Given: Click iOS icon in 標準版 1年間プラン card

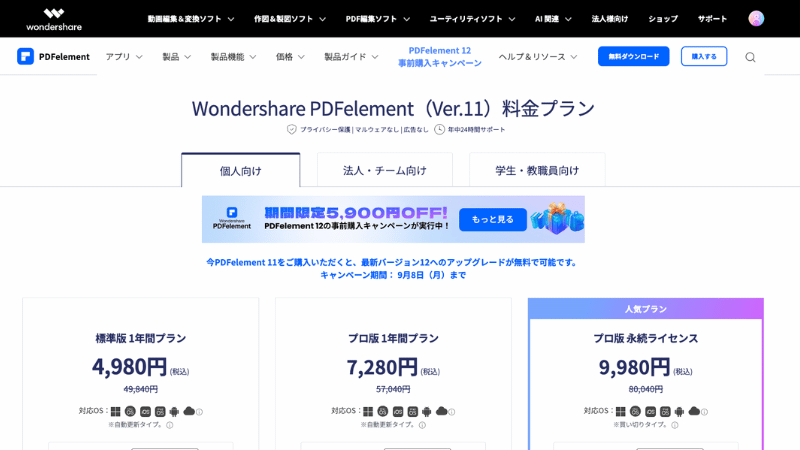Looking at the screenshot, I should coord(145,412).
